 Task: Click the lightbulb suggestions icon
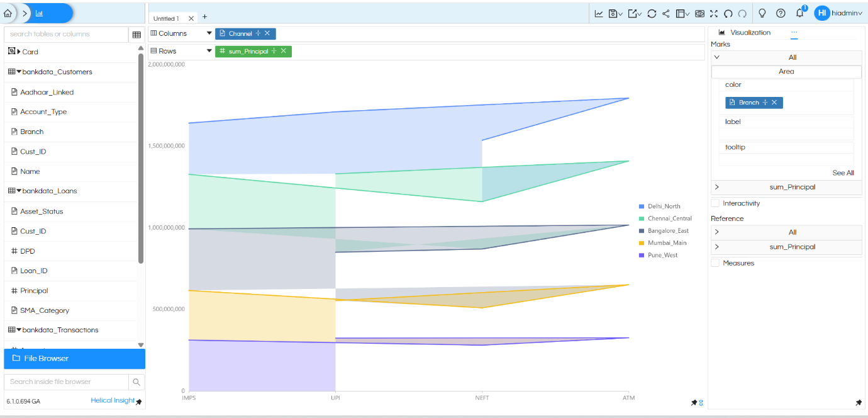coord(762,13)
